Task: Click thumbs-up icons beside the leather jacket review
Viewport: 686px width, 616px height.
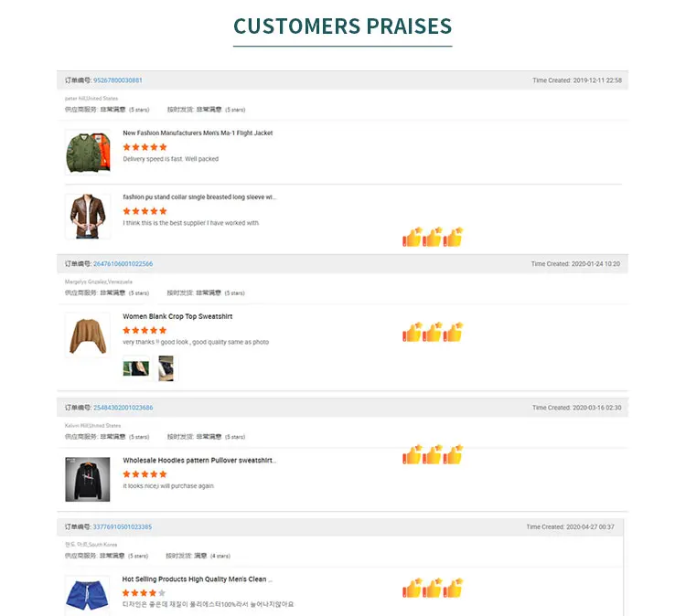Action: [433, 237]
